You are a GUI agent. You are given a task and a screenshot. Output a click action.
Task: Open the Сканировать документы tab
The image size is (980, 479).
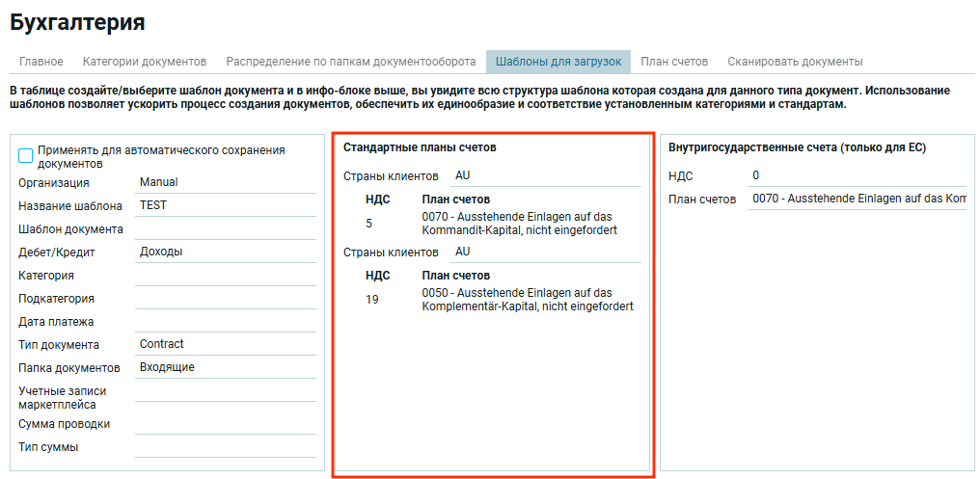[795, 62]
